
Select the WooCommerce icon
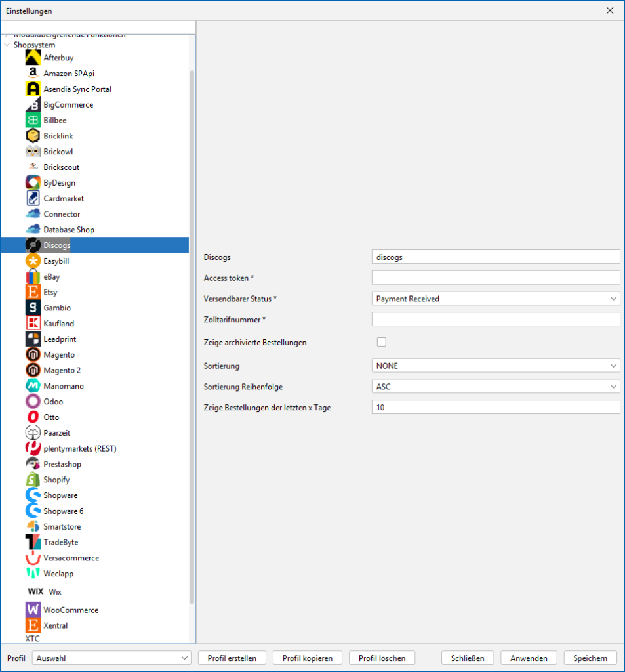tap(33, 610)
